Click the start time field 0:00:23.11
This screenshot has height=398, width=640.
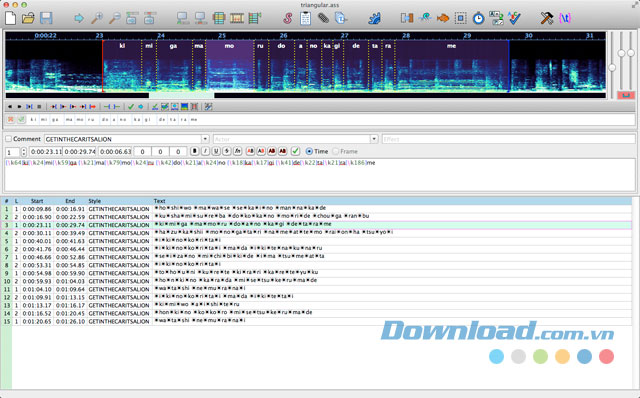46,151
